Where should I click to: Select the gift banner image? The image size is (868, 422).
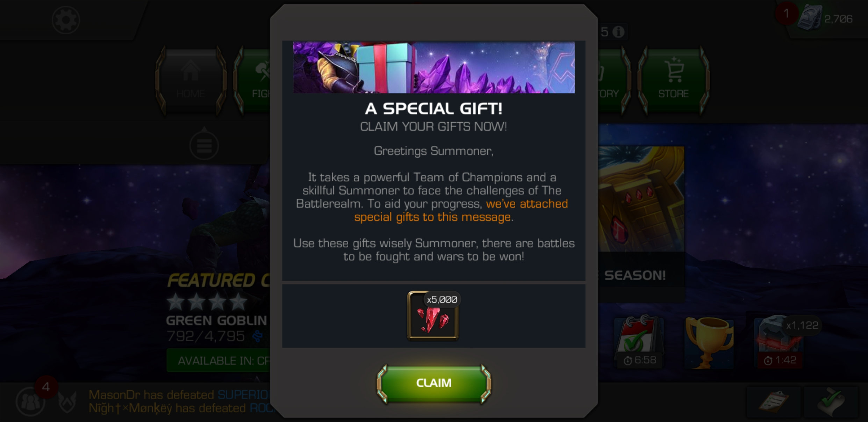click(x=433, y=67)
